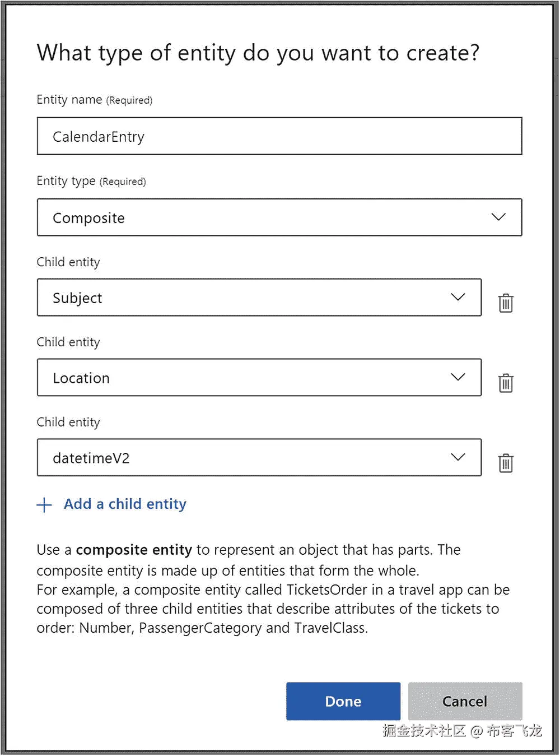
Task: Click the chevron arrow in the Location field
Action: [458, 377]
